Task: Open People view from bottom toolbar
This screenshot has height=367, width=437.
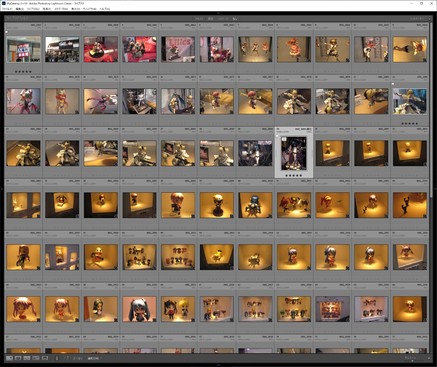Action: tap(45, 358)
